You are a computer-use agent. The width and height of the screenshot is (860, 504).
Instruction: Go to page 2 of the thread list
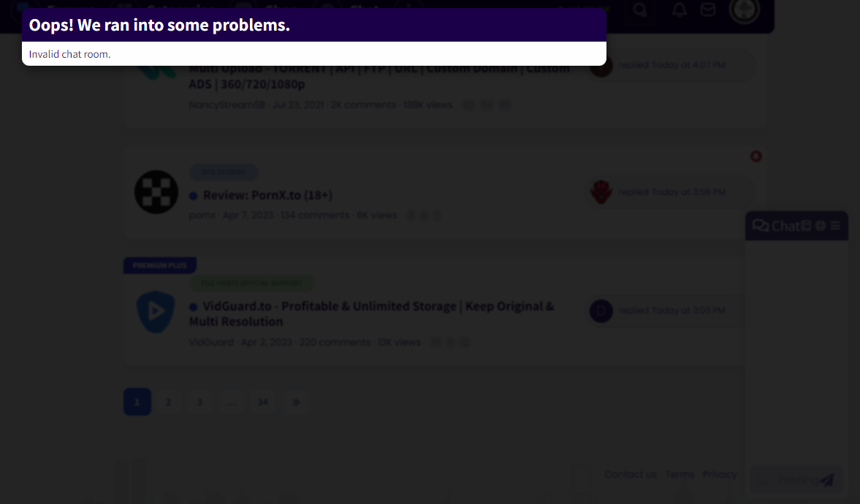point(168,402)
